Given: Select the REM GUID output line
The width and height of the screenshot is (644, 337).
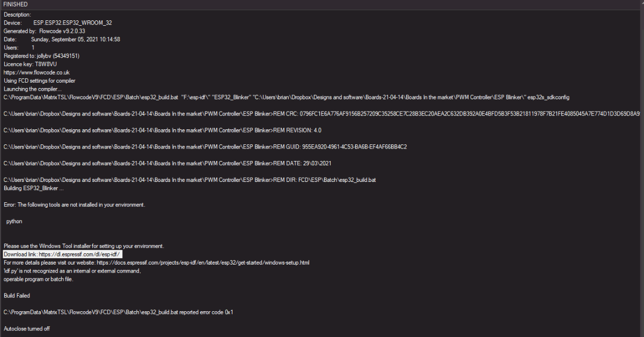Looking at the screenshot, I should tap(205, 146).
